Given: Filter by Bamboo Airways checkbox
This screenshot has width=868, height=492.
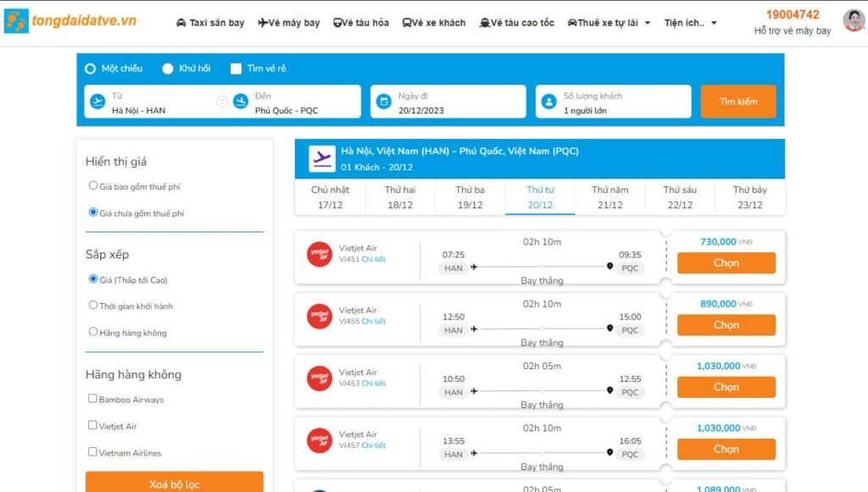Looking at the screenshot, I should tap(92, 399).
